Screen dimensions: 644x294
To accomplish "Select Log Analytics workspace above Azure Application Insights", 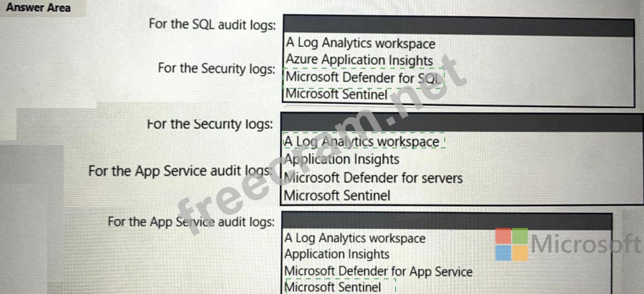I will point(360,43).
